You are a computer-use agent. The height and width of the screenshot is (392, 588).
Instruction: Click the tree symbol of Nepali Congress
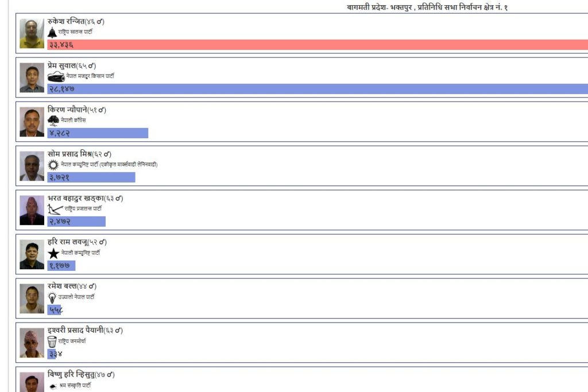(53, 121)
